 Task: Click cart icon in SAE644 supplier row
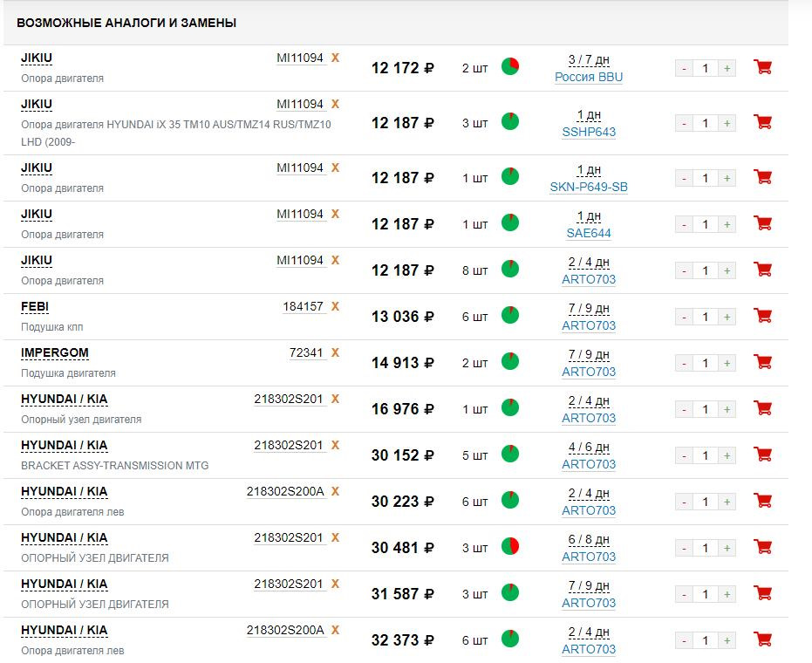click(x=763, y=223)
